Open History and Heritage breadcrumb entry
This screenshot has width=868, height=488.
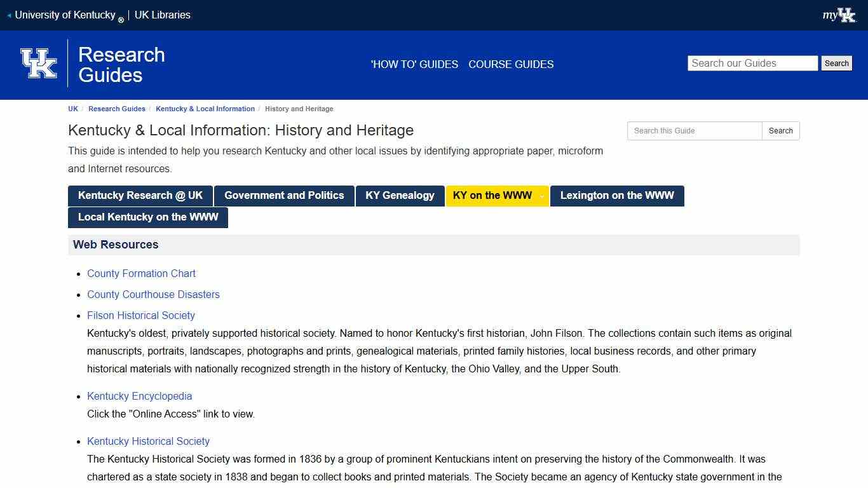pyautogui.click(x=299, y=109)
